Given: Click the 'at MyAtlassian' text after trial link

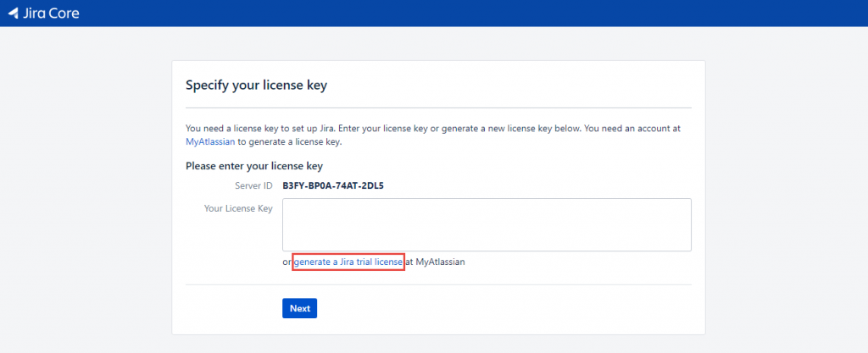Looking at the screenshot, I should click(x=435, y=262).
